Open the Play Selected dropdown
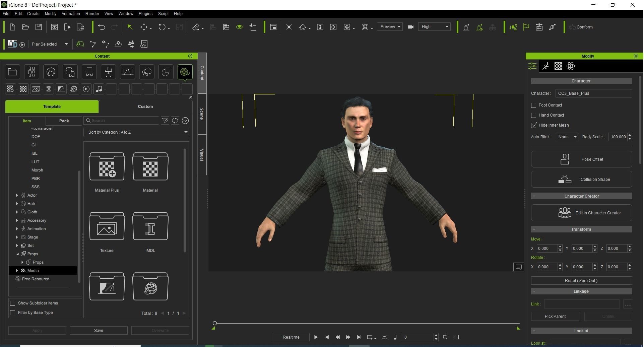 point(49,44)
